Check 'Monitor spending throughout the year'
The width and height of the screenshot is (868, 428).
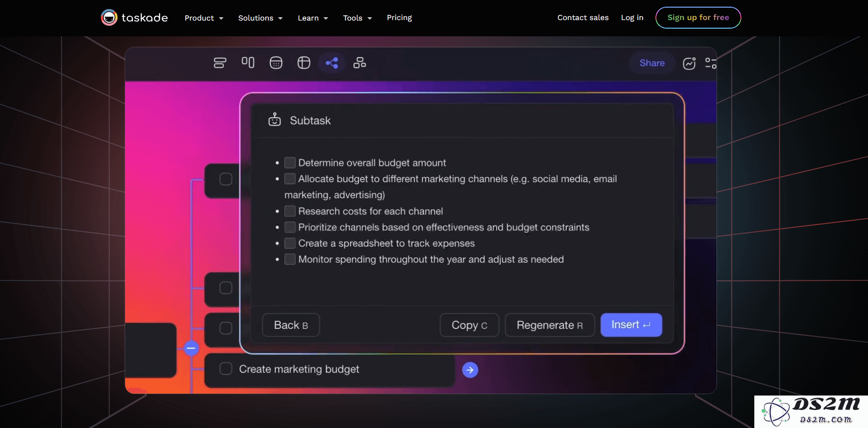click(x=289, y=259)
